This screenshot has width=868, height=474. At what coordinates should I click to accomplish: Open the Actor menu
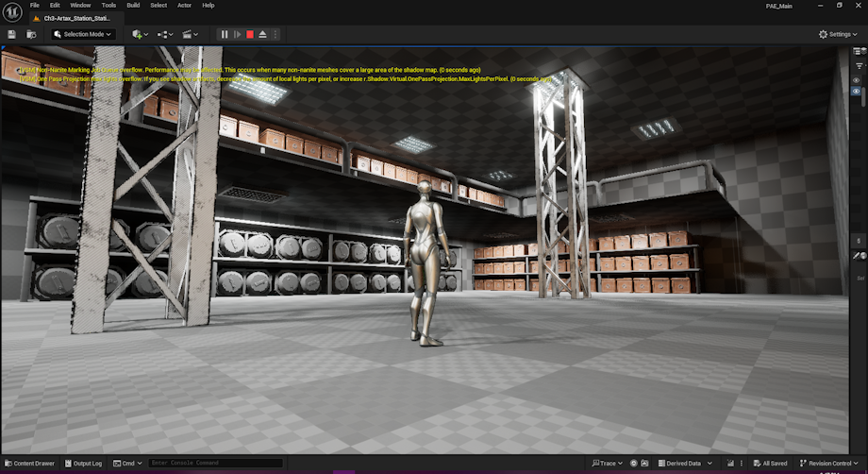[183, 5]
